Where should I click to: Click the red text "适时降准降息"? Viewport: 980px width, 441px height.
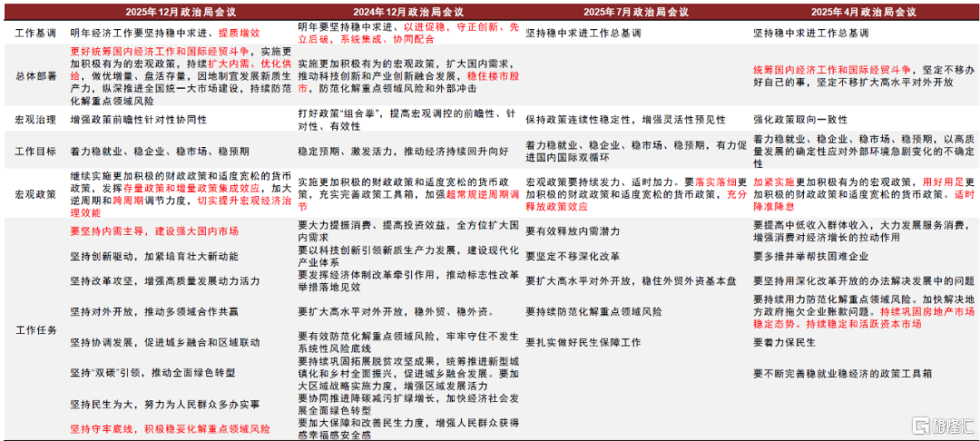(863, 200)
